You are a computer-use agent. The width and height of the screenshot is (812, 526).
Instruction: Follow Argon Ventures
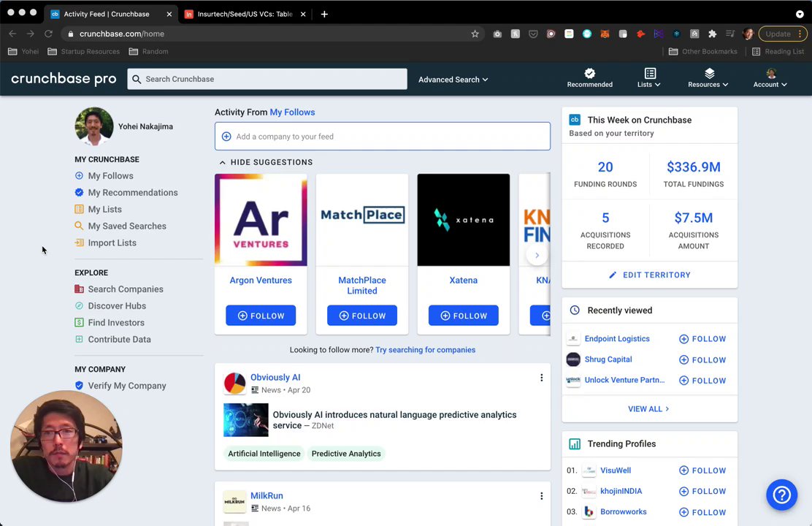261,315
